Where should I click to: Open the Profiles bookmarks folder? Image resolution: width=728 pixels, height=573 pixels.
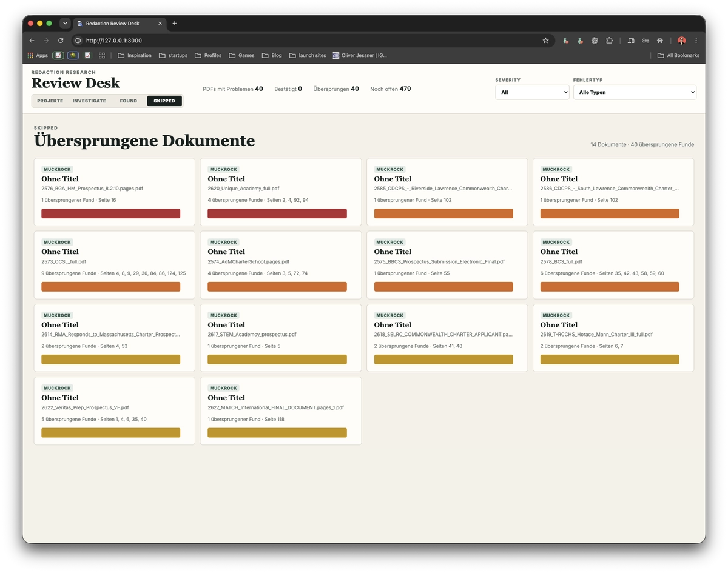coord(208,55)
